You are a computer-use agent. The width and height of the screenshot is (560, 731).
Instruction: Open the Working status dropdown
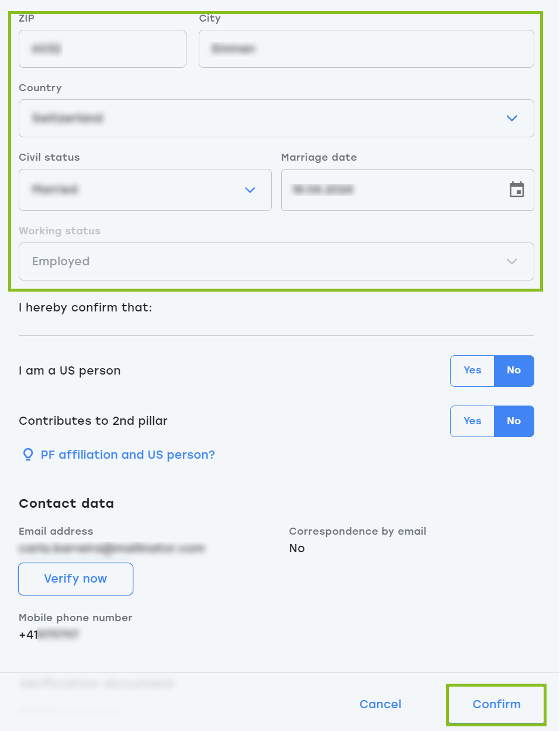click(276, 262)
